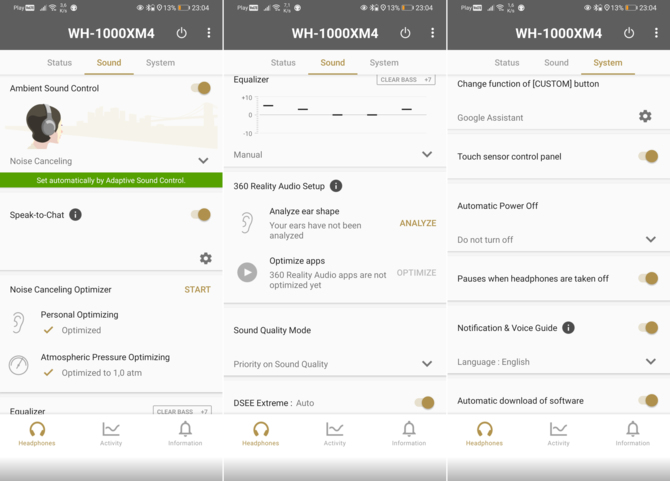
Task: Switch to Status tab in left screen
Action: pyautogui.click(x=59, y=62)
